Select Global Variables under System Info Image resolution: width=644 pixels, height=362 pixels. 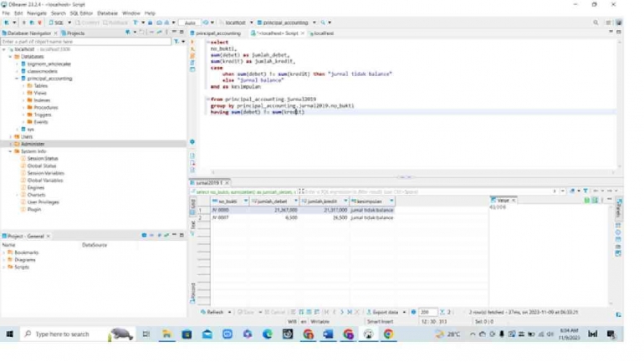click(x=45, y=181)
